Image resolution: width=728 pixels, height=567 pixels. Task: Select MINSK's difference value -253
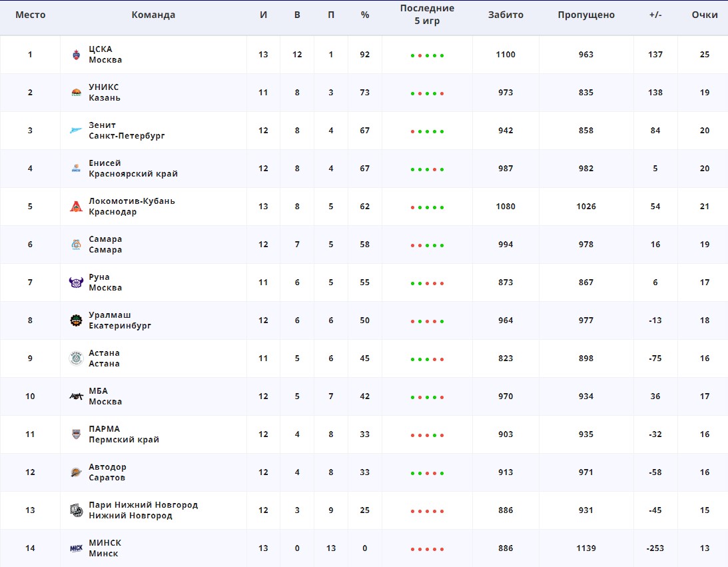tap(655, 548)
